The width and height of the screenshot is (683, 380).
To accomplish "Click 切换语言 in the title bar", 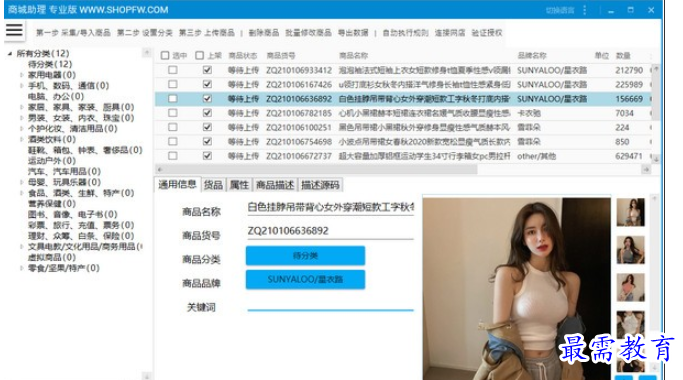I will click(560, 10).
